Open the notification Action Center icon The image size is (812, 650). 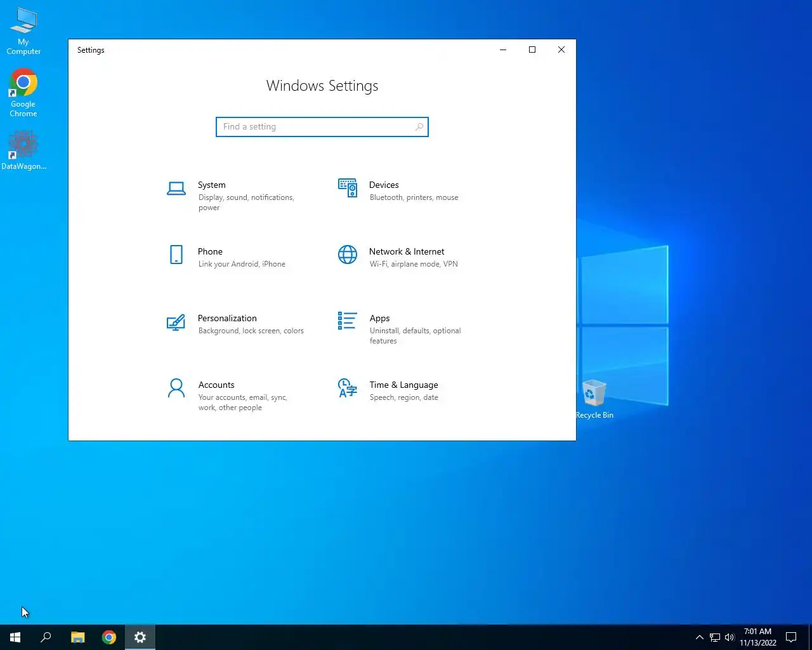[x=791, y=637]
